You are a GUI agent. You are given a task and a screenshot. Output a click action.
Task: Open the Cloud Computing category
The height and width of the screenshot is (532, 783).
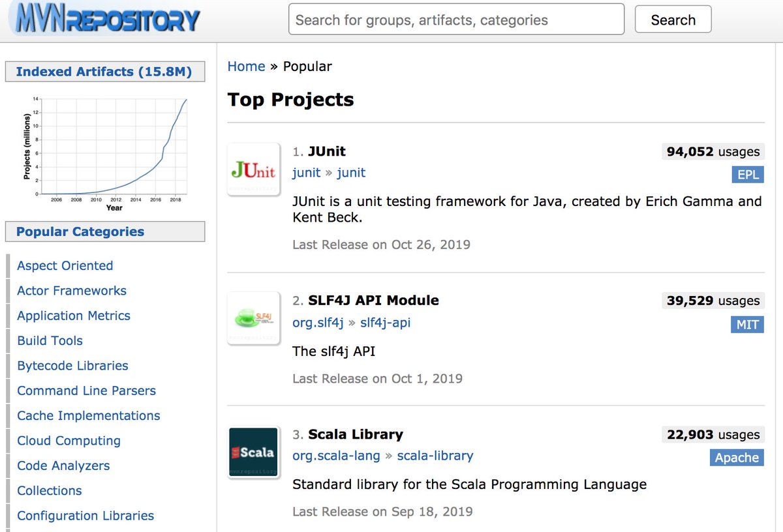point(69,441)
